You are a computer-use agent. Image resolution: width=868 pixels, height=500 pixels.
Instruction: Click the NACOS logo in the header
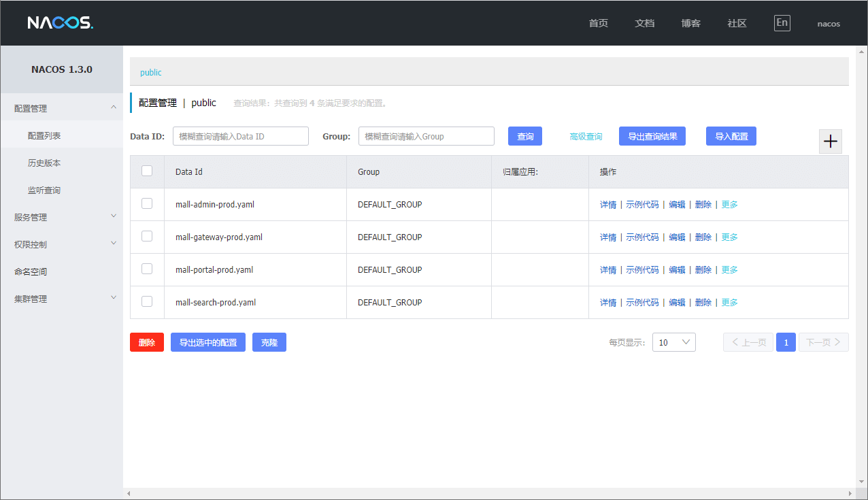pos(61,23)
